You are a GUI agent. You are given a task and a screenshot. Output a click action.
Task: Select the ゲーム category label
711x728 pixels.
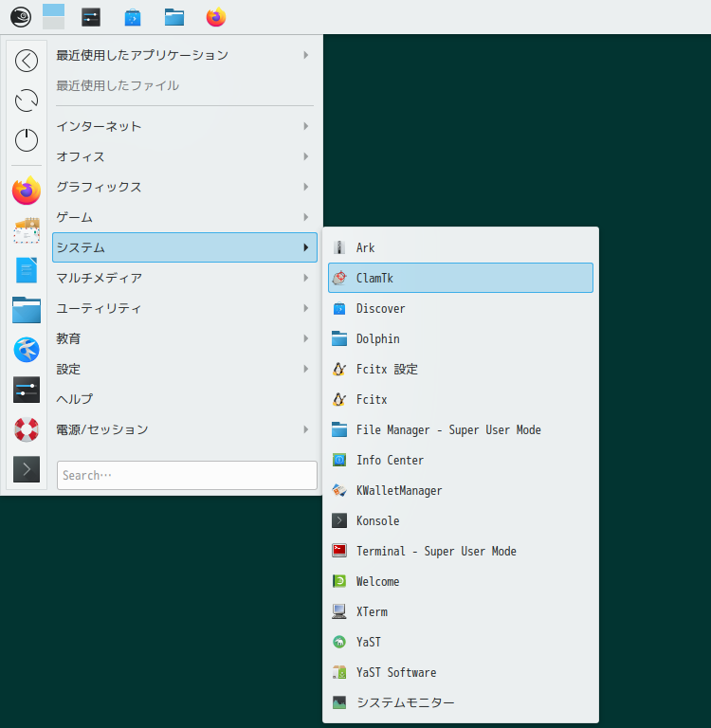(x=75, y=217)
